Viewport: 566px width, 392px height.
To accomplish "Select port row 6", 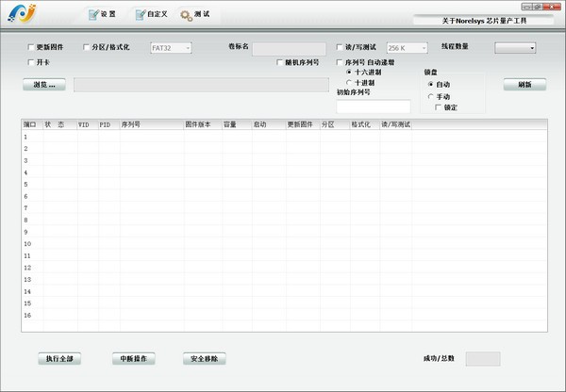I will point(285,196).
